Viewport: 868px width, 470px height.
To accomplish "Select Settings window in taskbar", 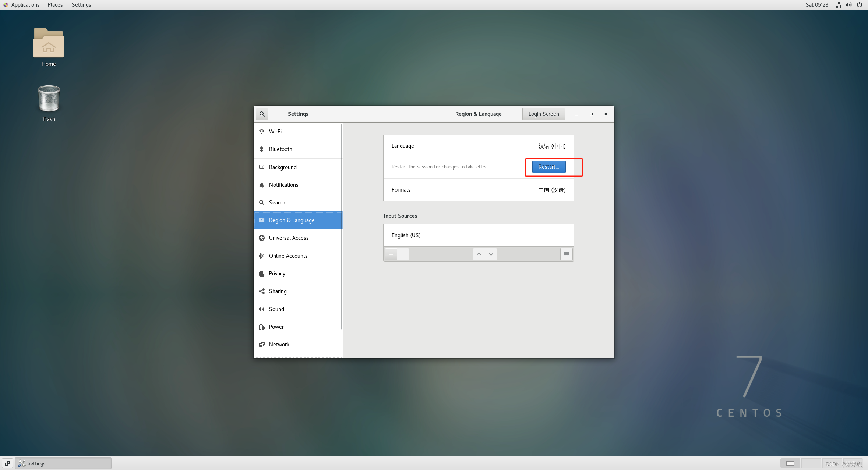I will coord(63,463).
